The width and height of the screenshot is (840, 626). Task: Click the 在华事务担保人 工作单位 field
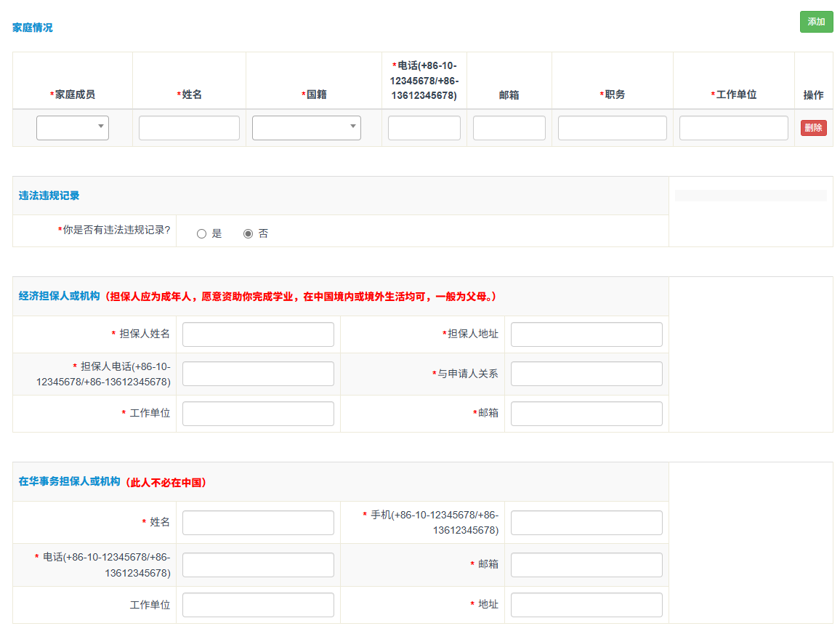[x=258, y=605]
